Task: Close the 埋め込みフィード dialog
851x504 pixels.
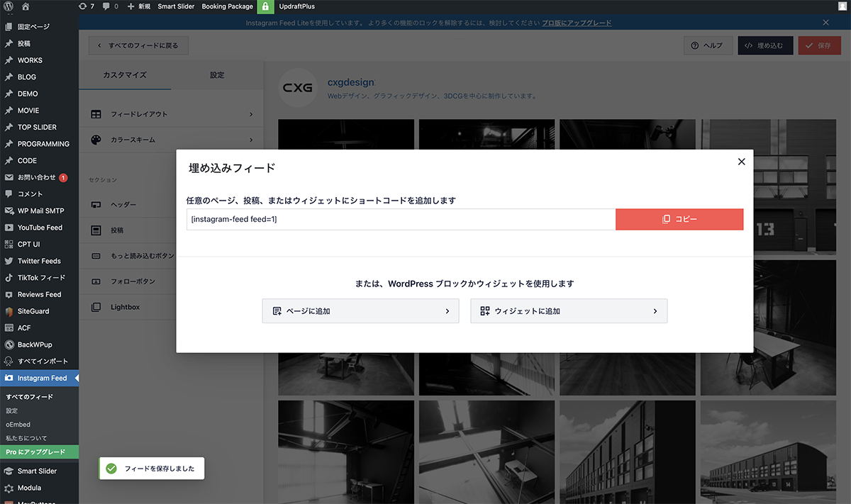Action: pos(741,162)
